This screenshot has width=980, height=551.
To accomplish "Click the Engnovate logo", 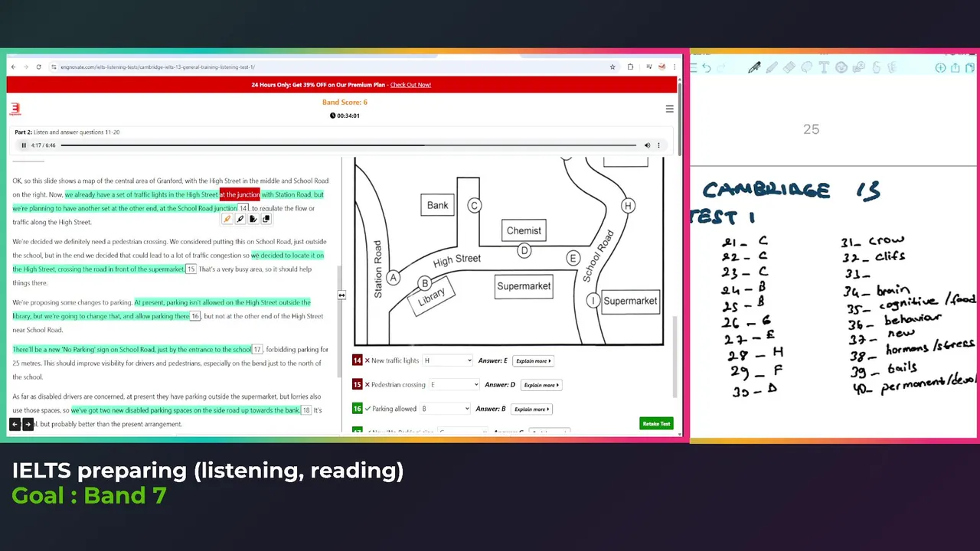I will 15,109.
